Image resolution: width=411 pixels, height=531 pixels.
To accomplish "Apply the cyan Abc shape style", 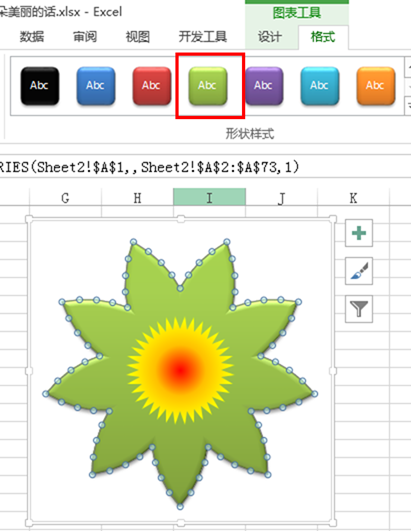I will (320, 86).
